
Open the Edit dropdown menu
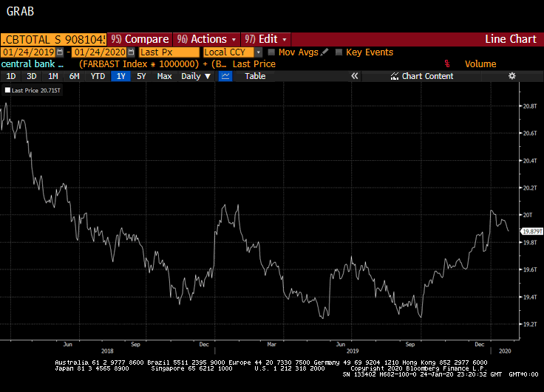266,39
